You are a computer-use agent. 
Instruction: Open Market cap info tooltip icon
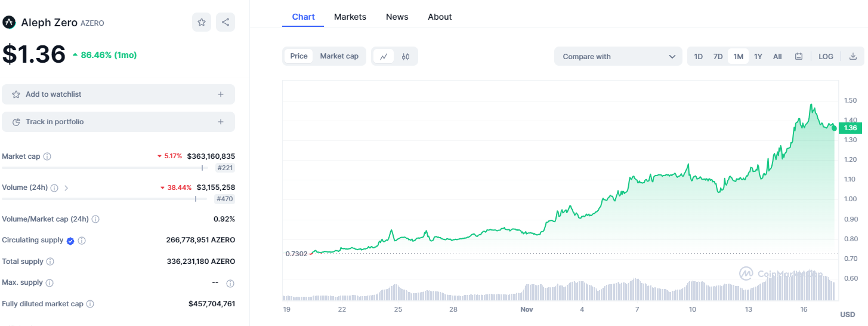[47, 156]
